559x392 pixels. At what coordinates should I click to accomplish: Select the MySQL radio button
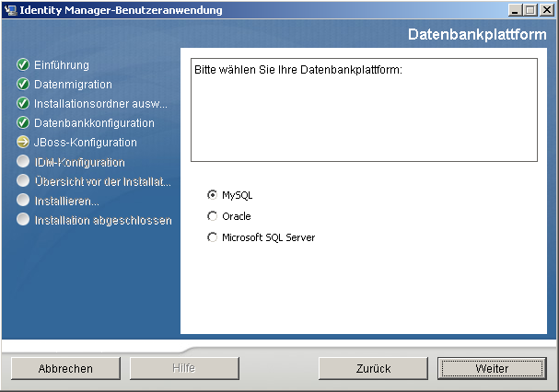[x=212, y=195]
